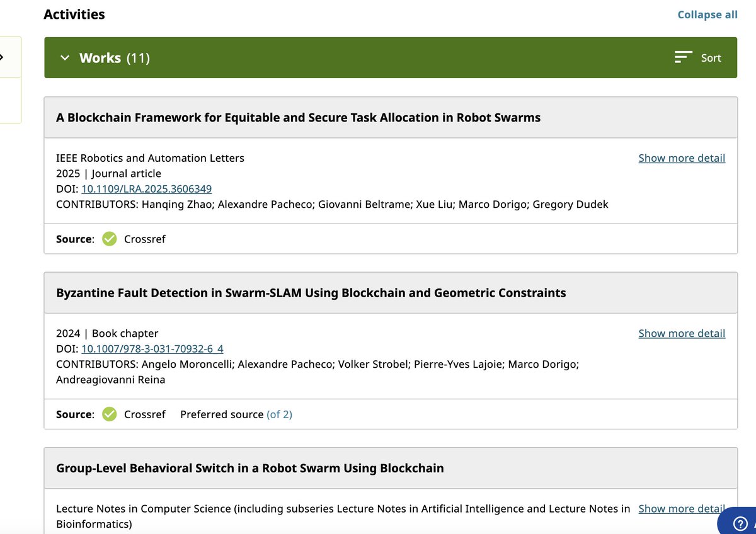Click 'Crossref' source text in Blockchain Framework card
This screenshot has width=756, height=534.
[x=145, y=239]
